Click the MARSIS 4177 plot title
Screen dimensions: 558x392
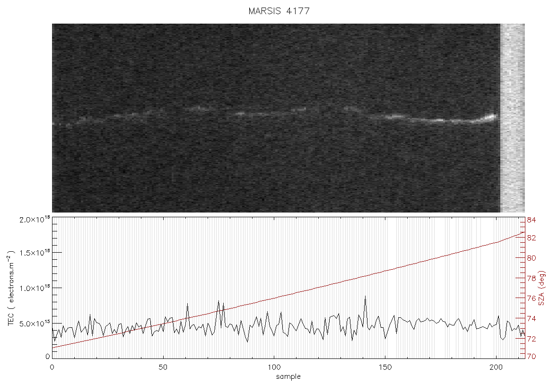tap(279, 11)
